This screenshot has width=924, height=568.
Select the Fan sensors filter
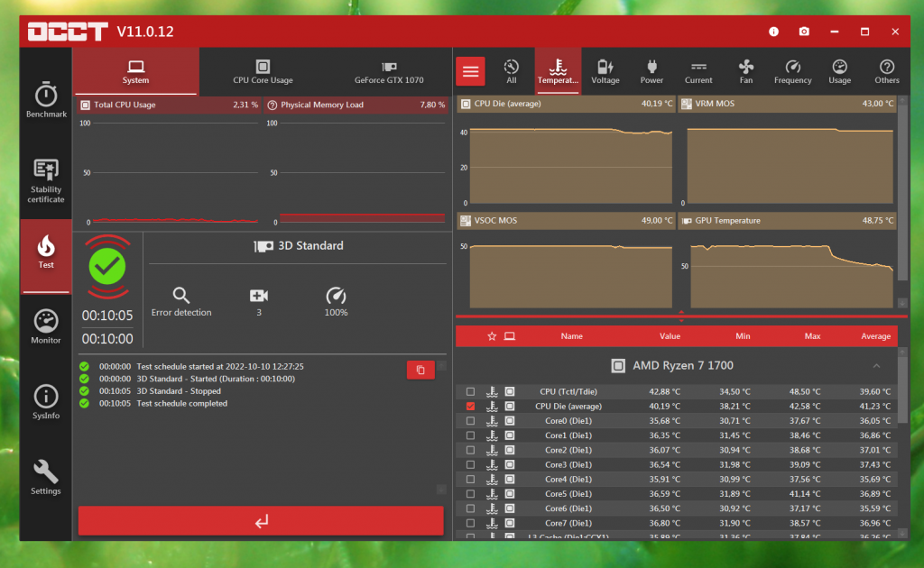pos(746,71)
